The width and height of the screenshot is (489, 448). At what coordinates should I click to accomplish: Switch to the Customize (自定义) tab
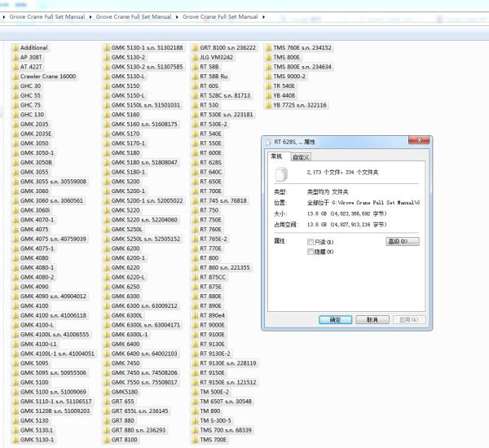301,157
